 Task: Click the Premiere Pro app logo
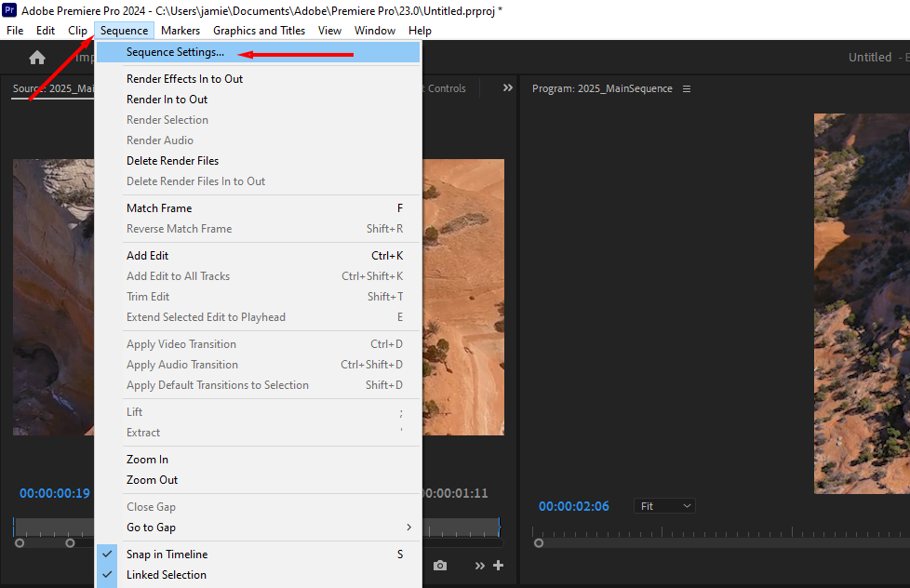coord(9,10)
